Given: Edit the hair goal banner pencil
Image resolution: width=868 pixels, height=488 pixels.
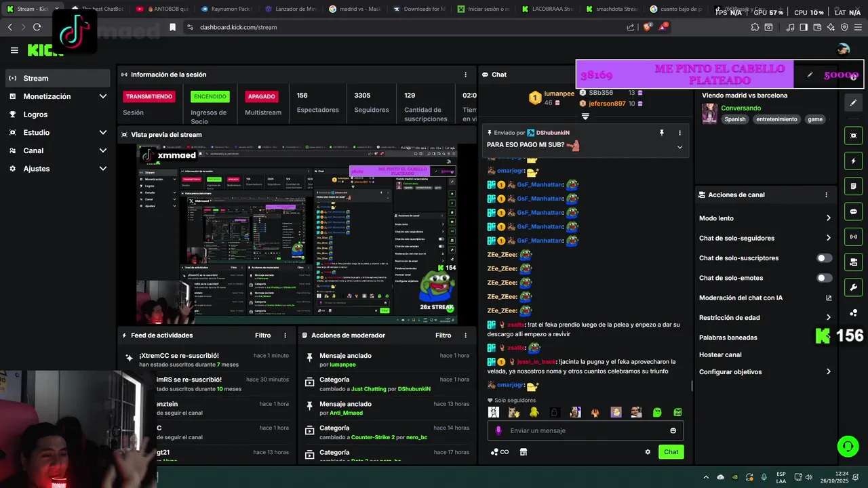Looking at the screenshot, I should 810,75.
